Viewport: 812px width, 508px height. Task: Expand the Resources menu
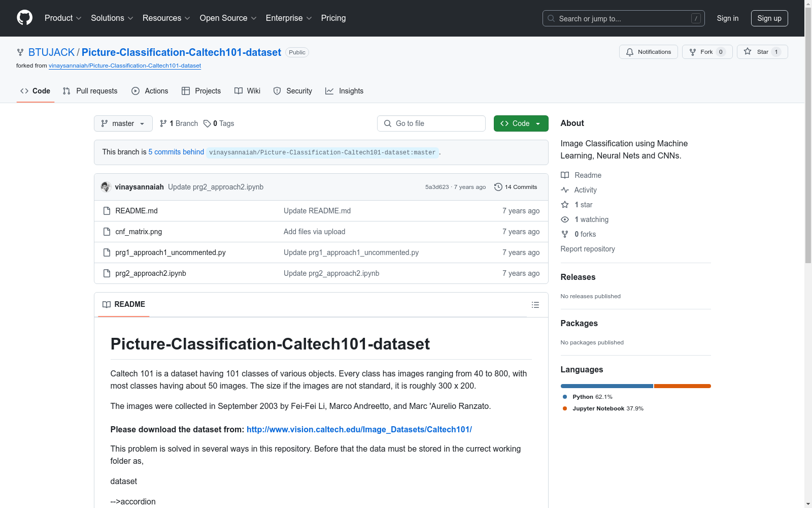point(166,18)
